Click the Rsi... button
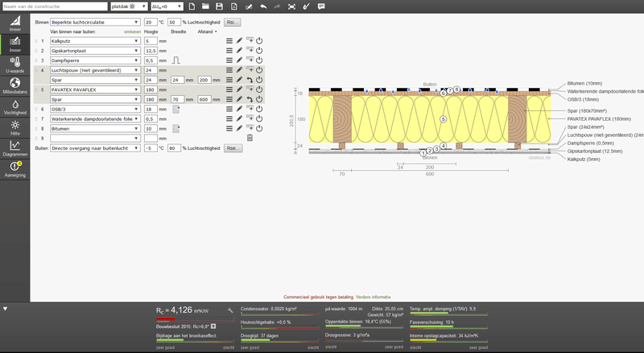 [x=233, y=23]
